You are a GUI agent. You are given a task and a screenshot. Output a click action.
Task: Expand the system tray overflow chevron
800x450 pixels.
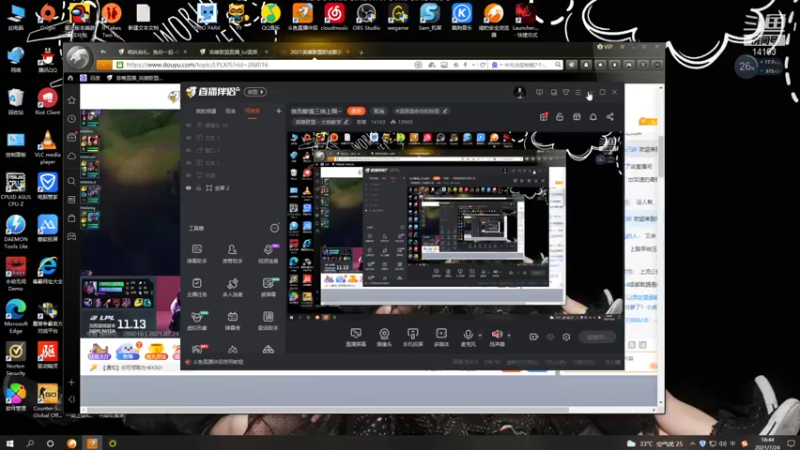coord(692,443)
